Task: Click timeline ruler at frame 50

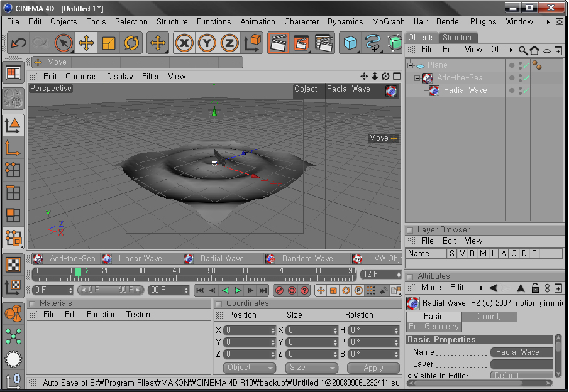Action: [211, 274]
